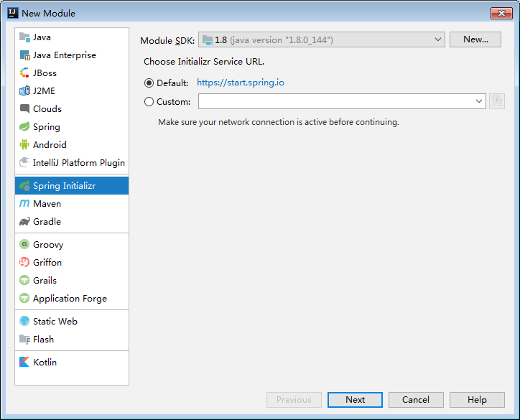Choose Maven module type
This screenshot has height=420, width=520.
pos(72,203)
